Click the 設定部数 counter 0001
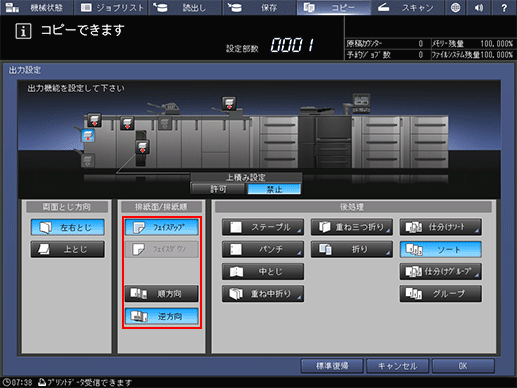The height and width of the screenshot is (388, 517). point(292,45)
